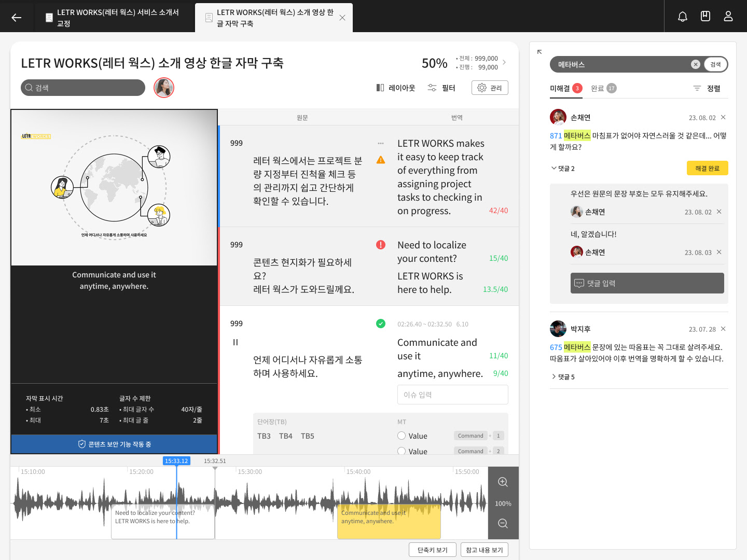Screen dimensions: 747x560
Task: Click the notification bell icon
Action: (x=682, y=17)
